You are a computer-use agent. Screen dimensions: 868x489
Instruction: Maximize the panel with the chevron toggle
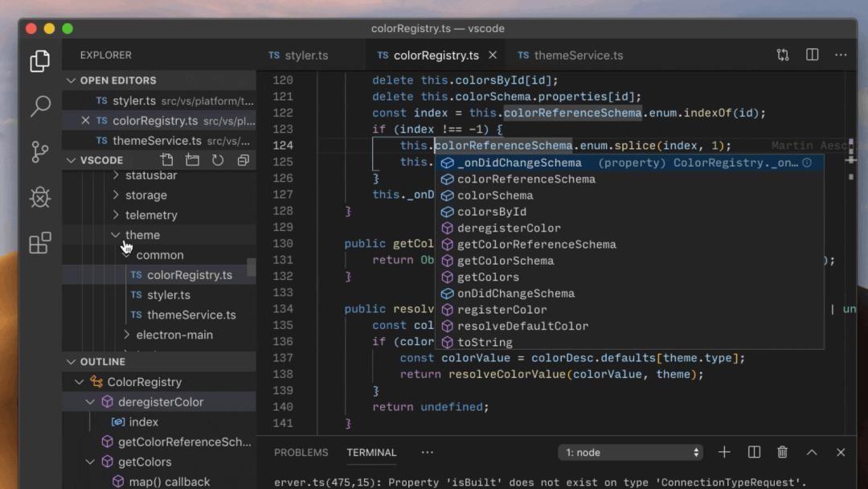[812, 452]
